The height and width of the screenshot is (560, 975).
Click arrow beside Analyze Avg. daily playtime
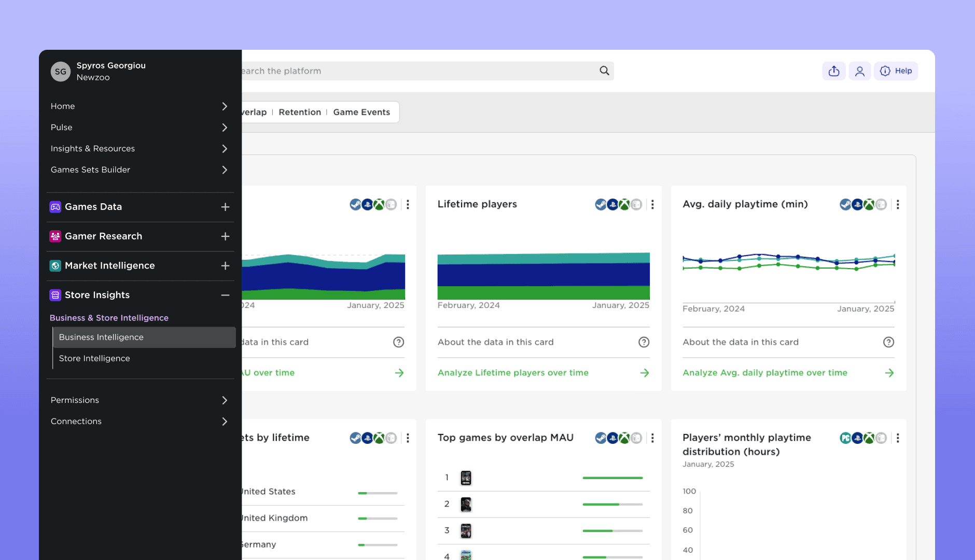click(889, 373)
